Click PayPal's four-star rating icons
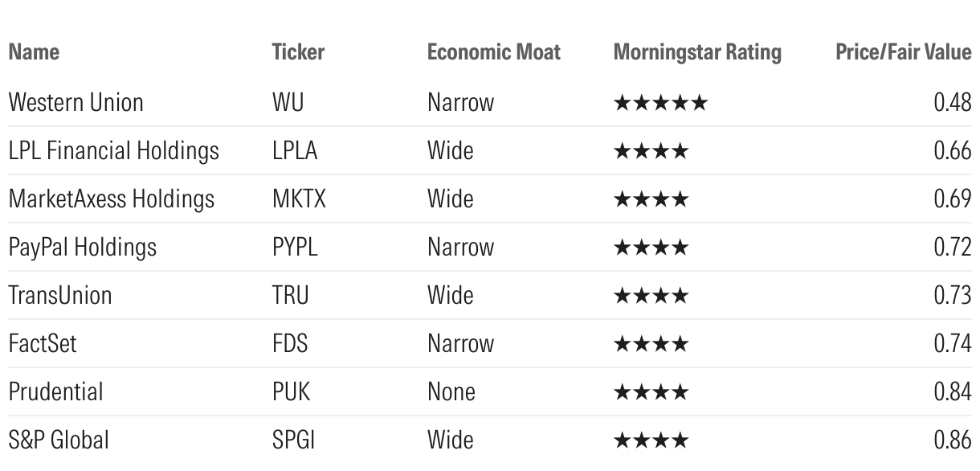The height and width of the screenshot is (471, 980). tap(651, 248)
